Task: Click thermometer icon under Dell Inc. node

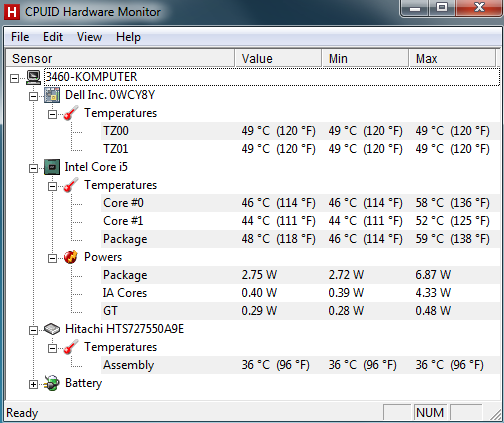Action: tap(71, 113)
